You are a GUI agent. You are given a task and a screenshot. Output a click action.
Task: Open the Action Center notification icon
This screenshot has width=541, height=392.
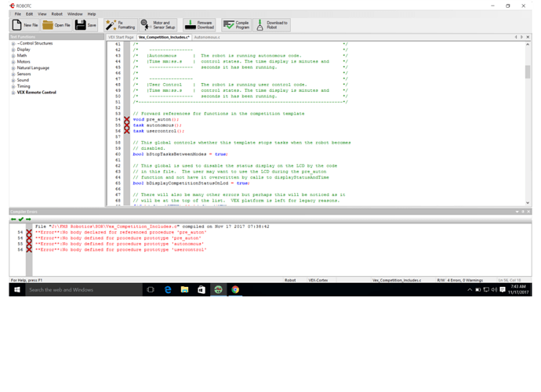click(503, 289)
